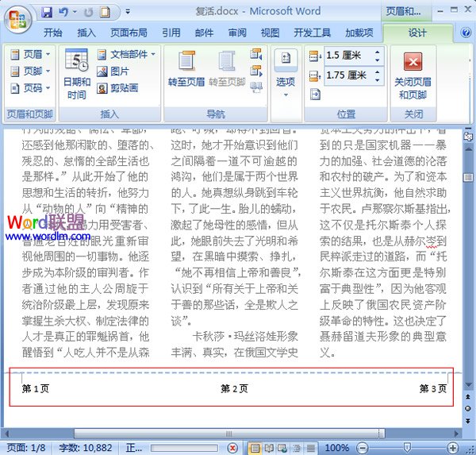476x455 pixels.
Task: Switch to Web Layout view
Action: (282, 448)
